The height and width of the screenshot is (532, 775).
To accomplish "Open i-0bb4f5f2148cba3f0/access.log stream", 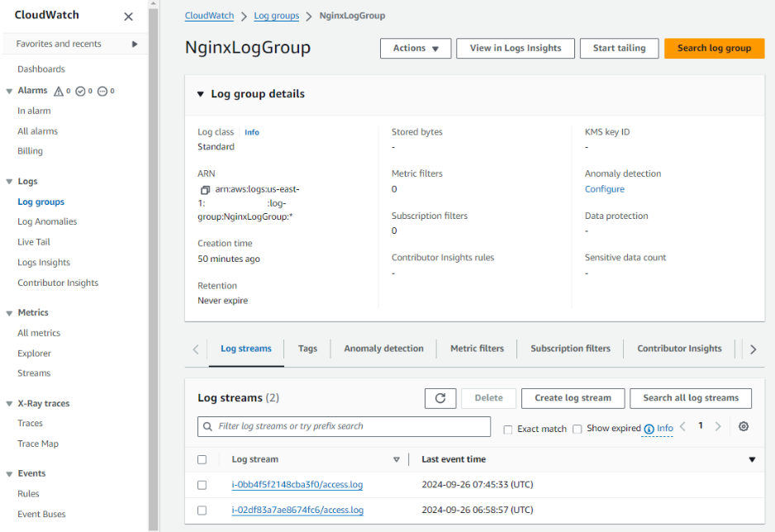I will coord(297,485).
